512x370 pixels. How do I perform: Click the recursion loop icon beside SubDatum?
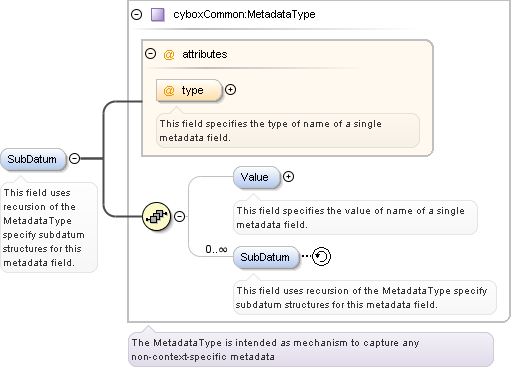click(321, 256)
